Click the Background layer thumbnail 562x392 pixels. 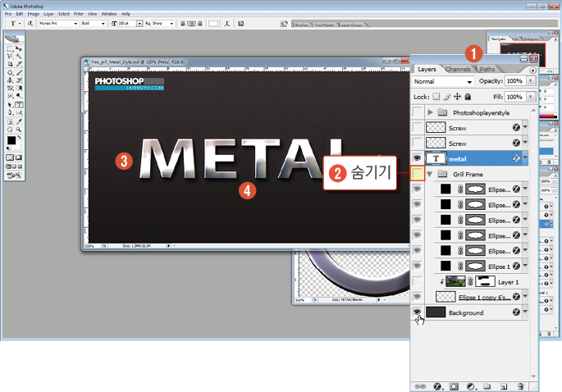[x=436, y=312]
